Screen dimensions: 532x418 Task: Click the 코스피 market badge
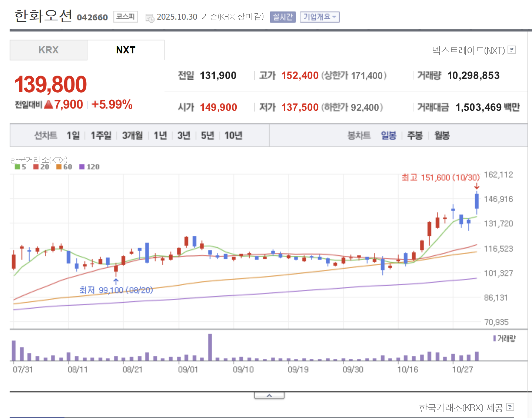click(x=126, y=17)
